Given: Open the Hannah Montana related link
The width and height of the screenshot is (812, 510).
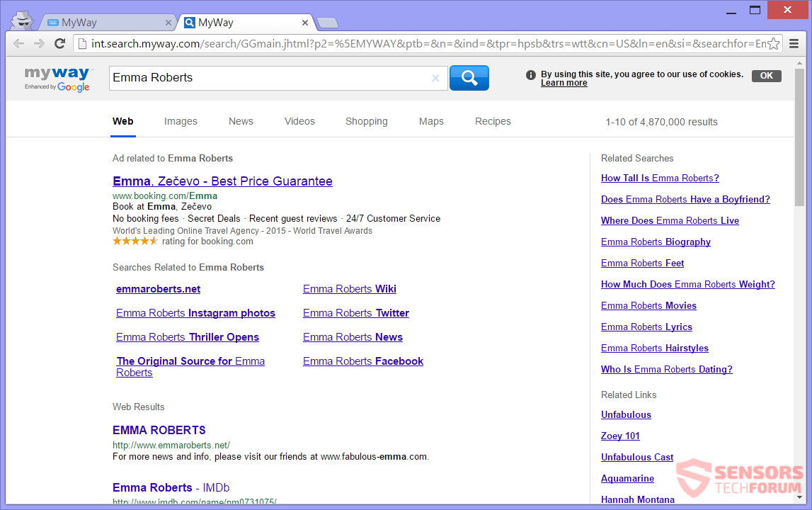Looking at the screenshot, I should (637, 499).
